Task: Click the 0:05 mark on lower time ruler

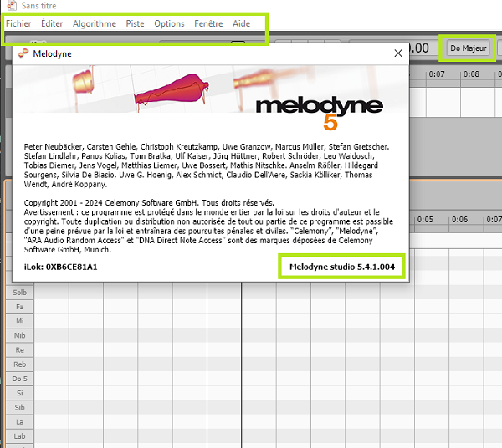Action: pos(425,220)
